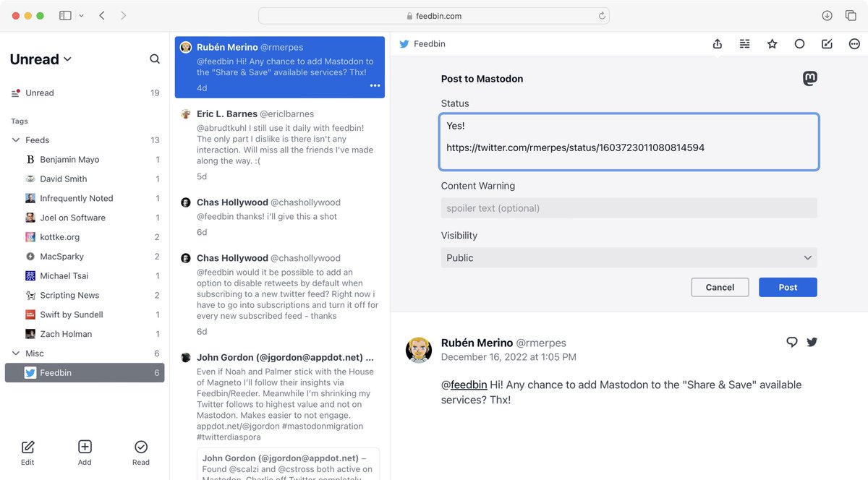The width and height of the screenshot is (868, 480).
Task: Show Safari tab overview icon
Action: [x=851, y=15]
